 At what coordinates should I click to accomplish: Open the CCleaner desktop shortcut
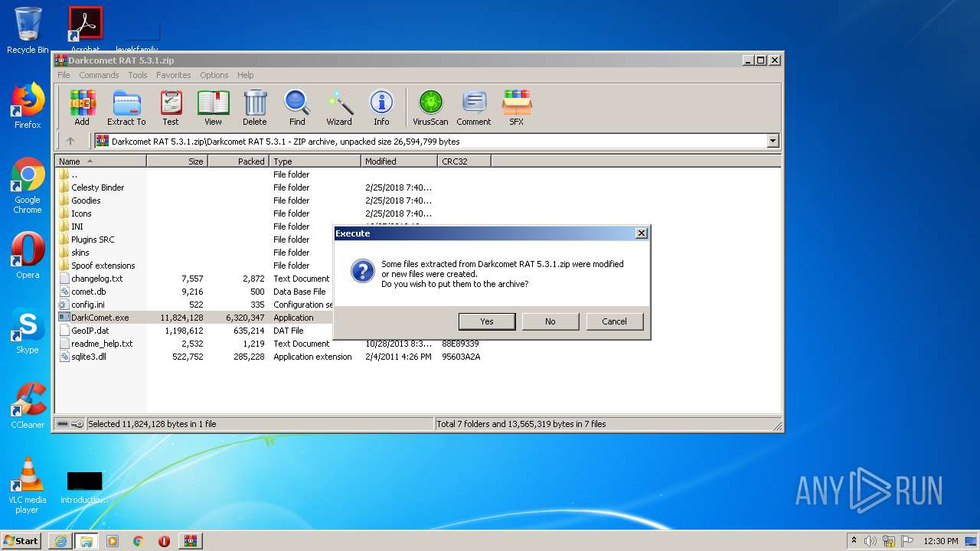28,406
